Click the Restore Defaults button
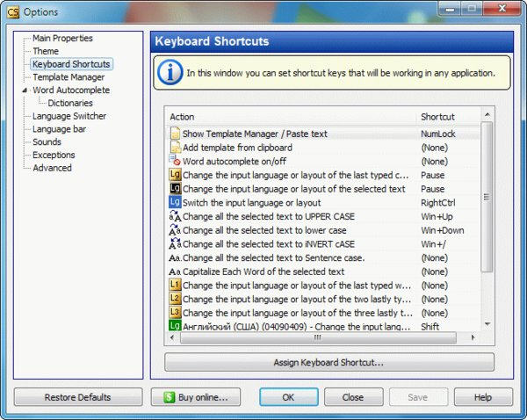This screenshot has width=527, height=420. pyautogui.click(x=78, y=397)
